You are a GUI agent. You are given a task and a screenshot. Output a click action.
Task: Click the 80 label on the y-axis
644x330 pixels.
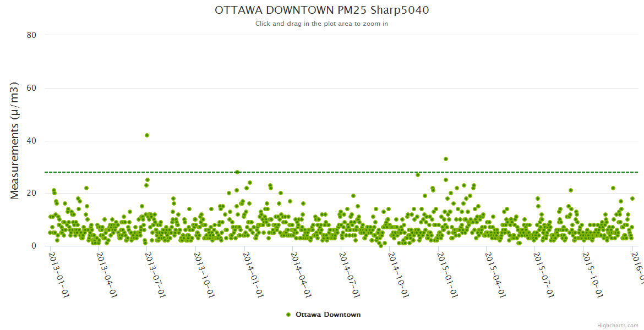(31, 35)
